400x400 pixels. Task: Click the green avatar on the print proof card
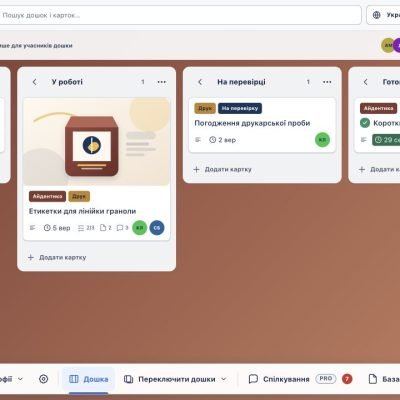click(322, 140)
